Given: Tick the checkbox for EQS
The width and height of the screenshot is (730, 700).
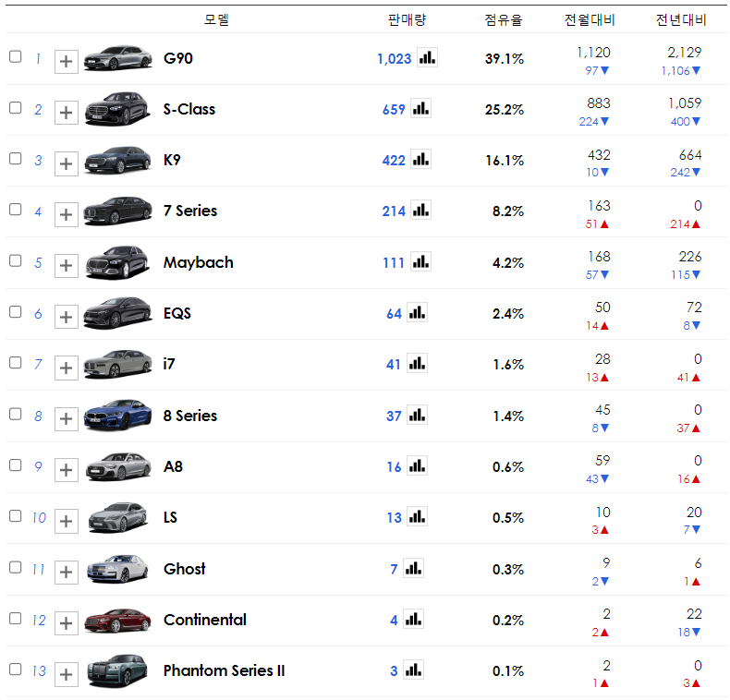Looking at the screenshot, I should (x=16, y=311).
